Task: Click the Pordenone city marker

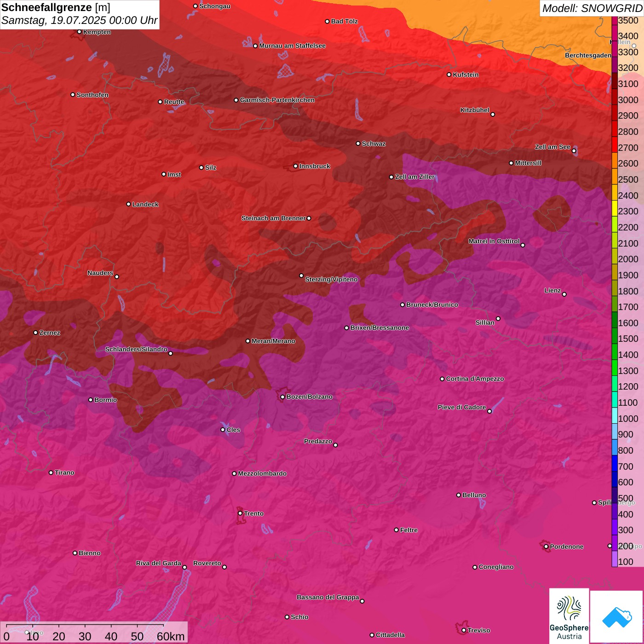Action: tap(546, 546)
